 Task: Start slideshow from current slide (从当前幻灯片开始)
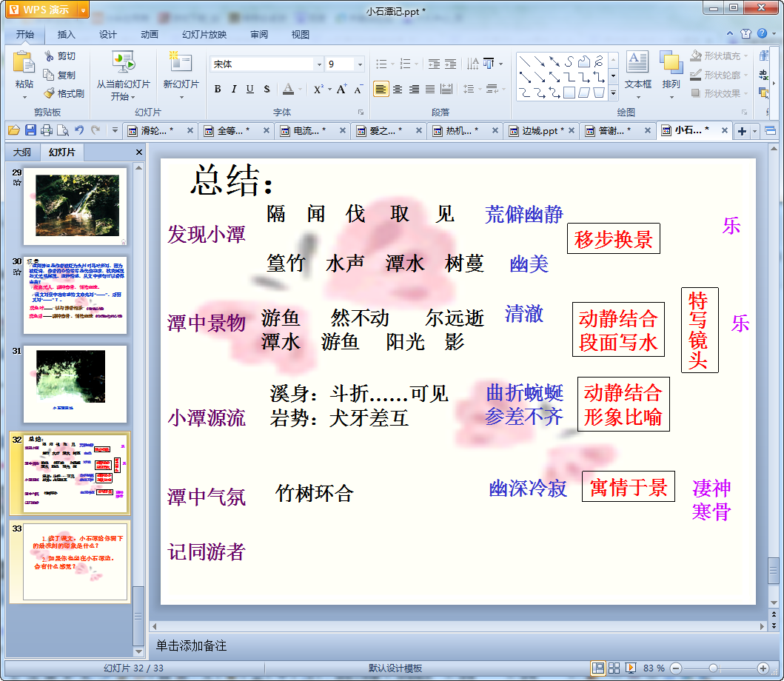[x=123, y=75]
